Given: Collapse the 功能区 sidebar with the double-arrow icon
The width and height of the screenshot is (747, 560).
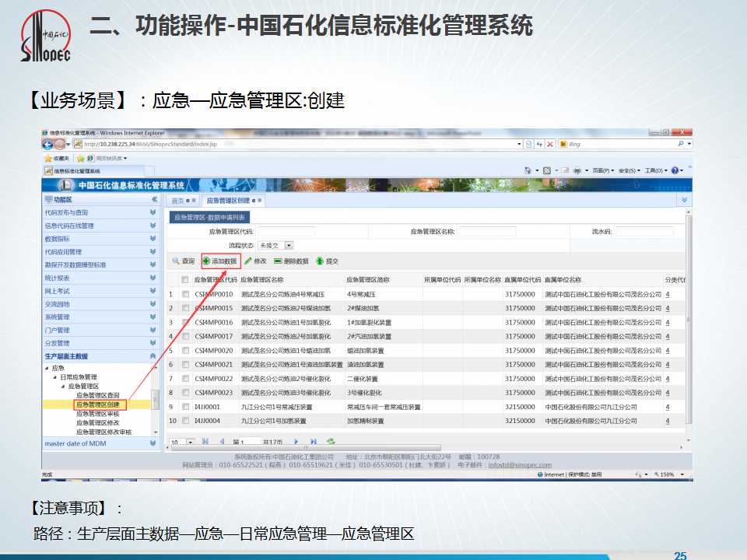Looking at the screenshot, I should [154, 200].
